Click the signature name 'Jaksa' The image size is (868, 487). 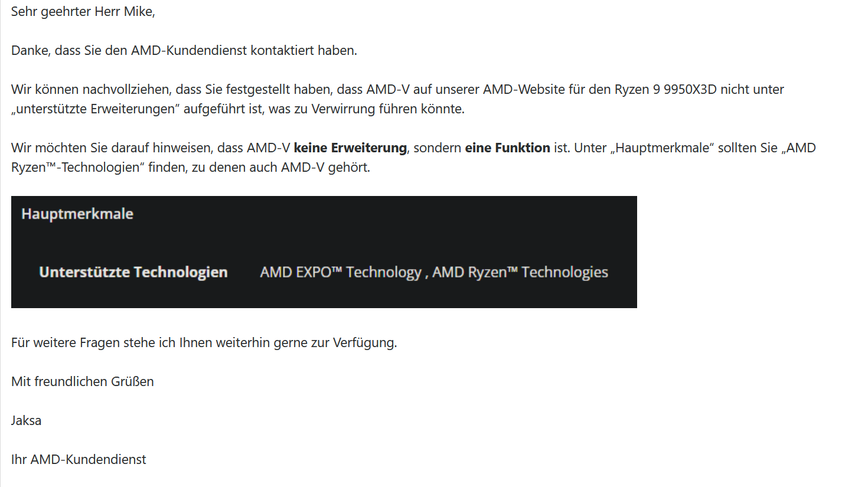tap(26, 421)
